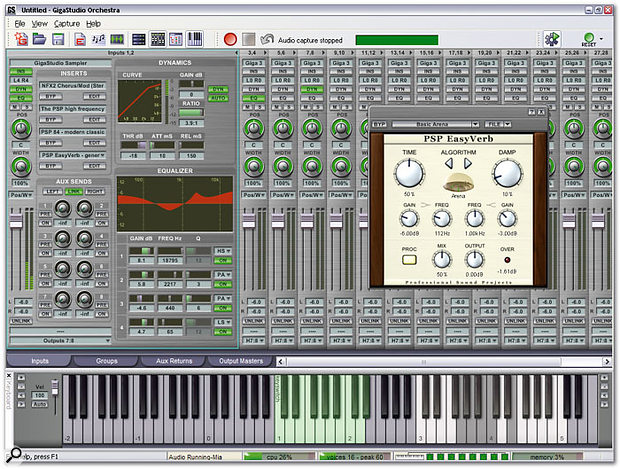Open EQ band 1 HS type dropdown
The width and height of the screenshot is (620, 469).
click(x=223, y=251)
